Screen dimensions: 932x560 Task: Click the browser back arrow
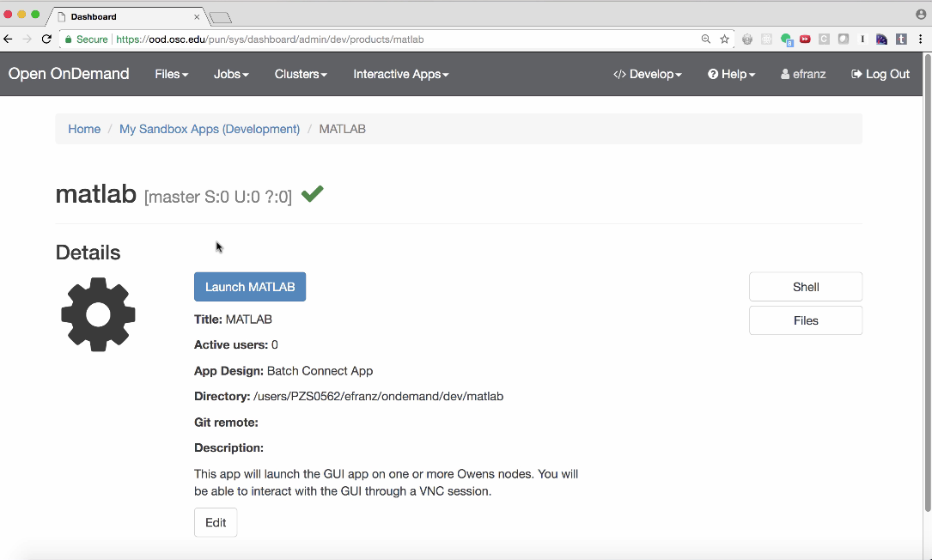(x=9, y=40)
